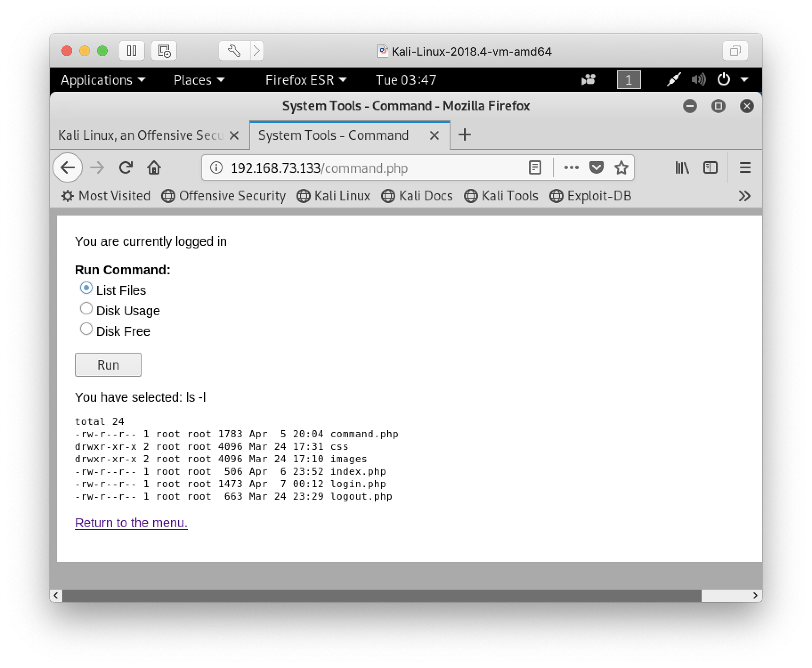The image size is (812, 668).
Task: Toggle reader view icon in address bar
Action: click(x=535, y=168)
